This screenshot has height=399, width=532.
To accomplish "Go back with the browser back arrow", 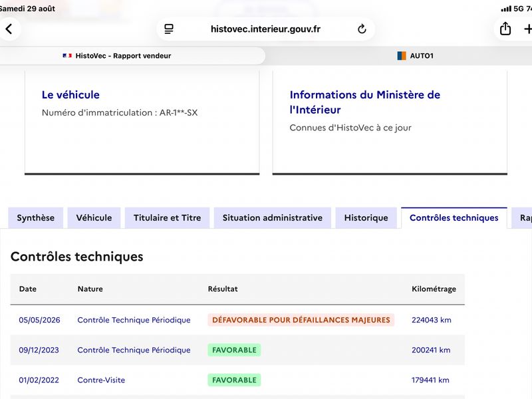I will tap(9, 29).
